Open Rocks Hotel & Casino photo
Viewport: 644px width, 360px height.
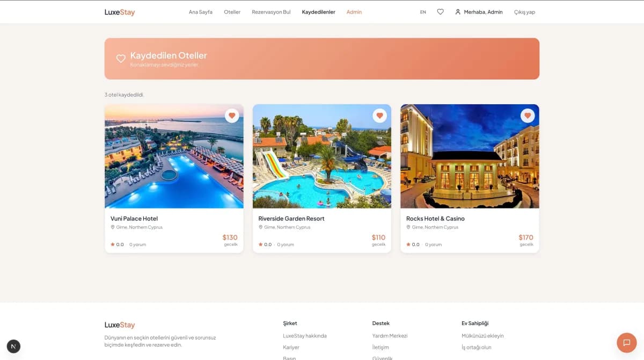coord(470,156)
